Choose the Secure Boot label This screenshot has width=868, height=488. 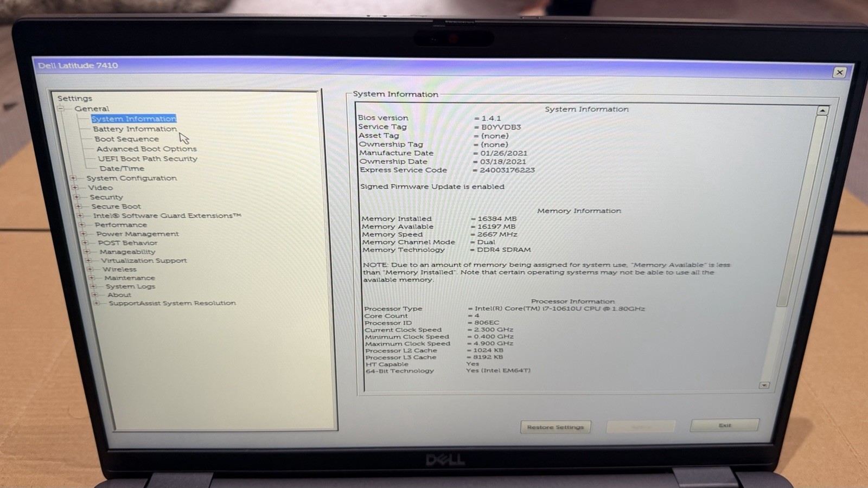pyautogui.click(x=116, y=206)
